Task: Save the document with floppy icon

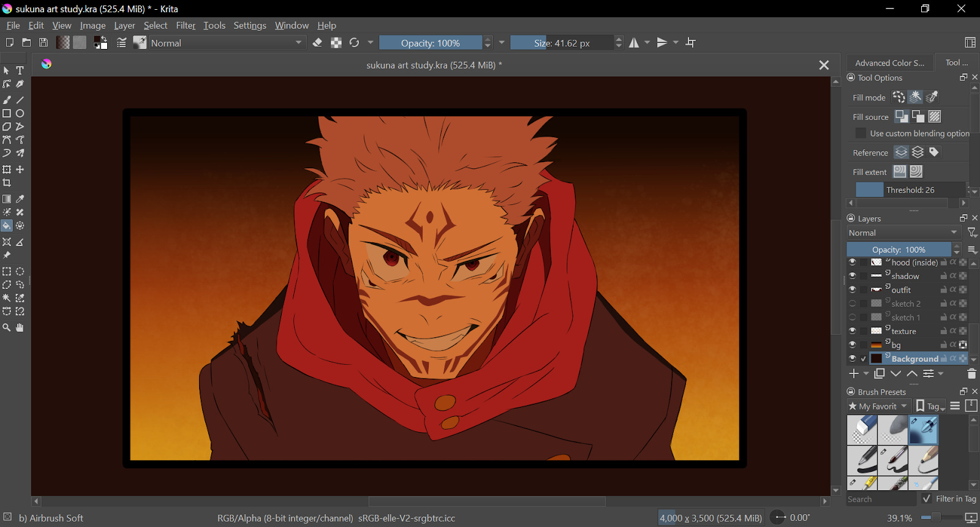Action: 43,42
